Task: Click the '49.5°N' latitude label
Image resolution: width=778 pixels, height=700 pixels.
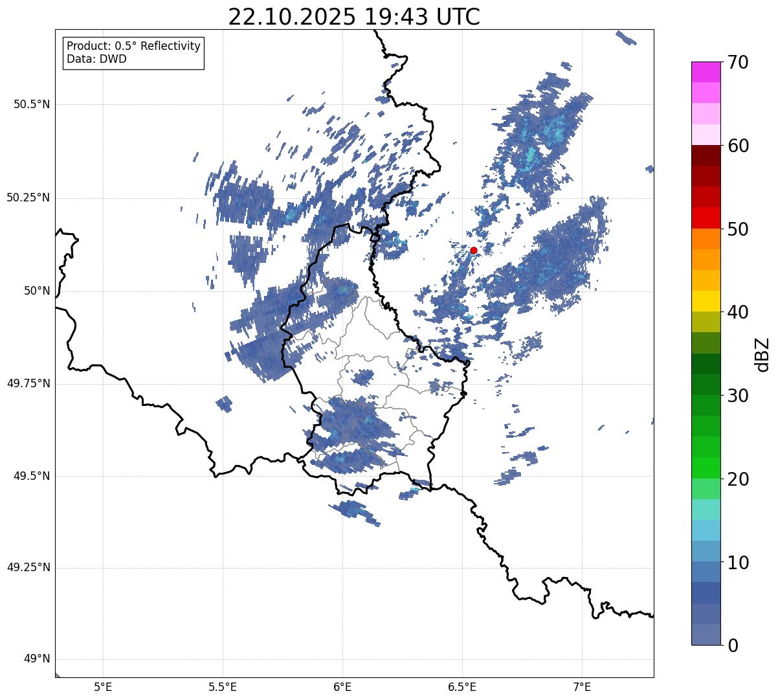Action: point(32,476)
